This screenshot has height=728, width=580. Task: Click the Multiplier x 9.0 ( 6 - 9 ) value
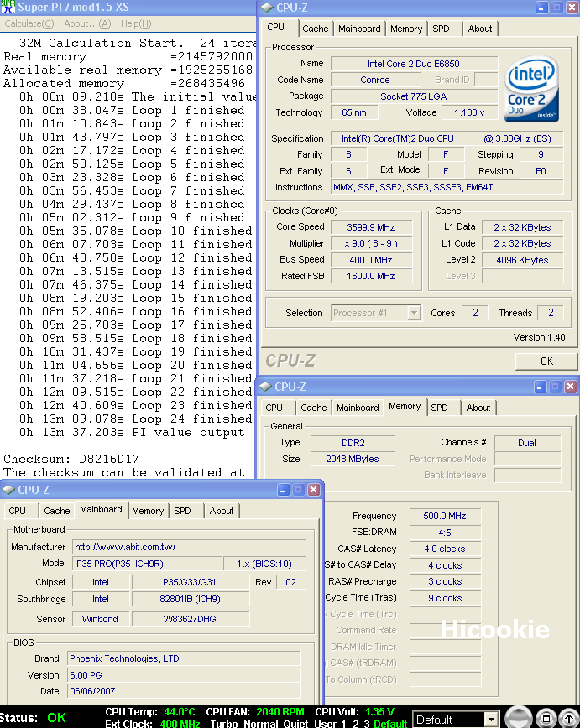[x=371, y=244]
